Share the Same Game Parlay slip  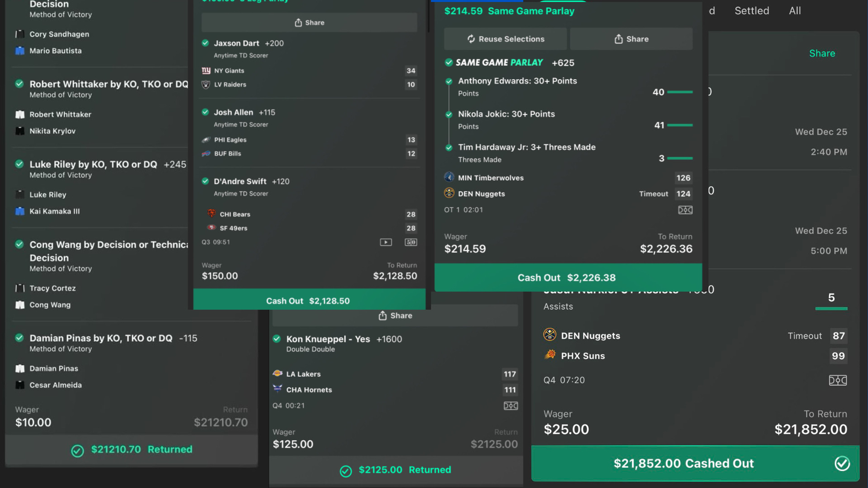631,39
